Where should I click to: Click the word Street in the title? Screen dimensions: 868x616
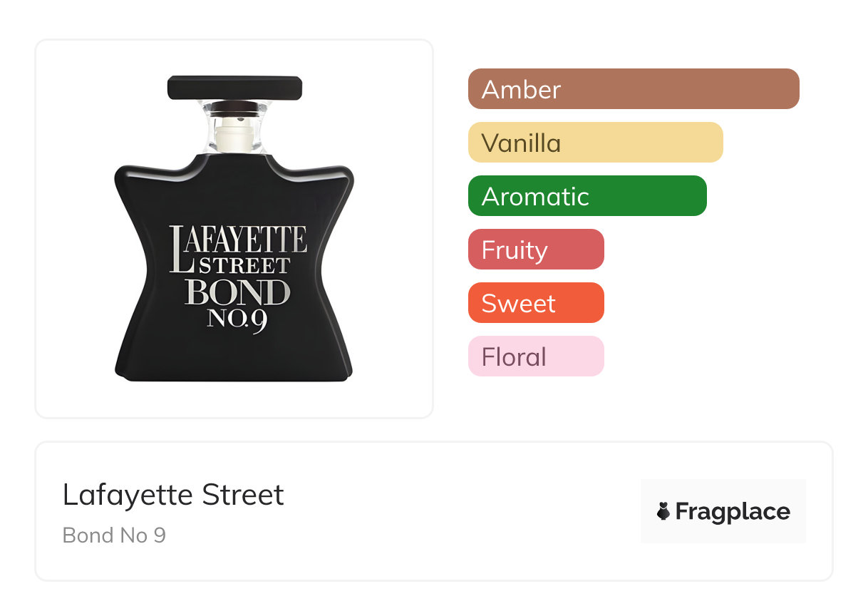[x=243, y=495]
